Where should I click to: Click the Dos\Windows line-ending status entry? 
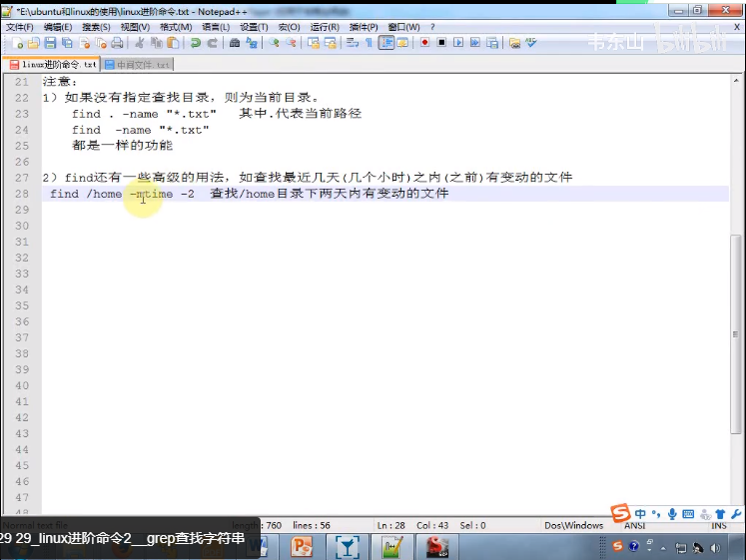pos(574,525)
